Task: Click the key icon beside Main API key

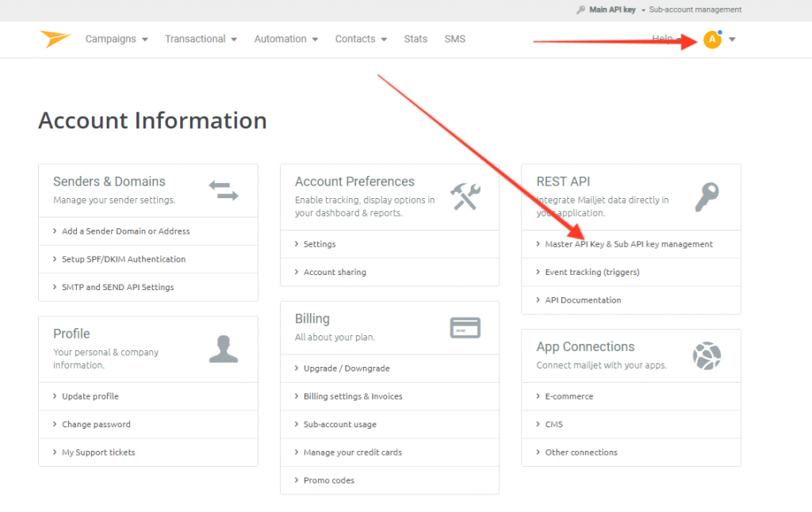Action: [581, 10]
